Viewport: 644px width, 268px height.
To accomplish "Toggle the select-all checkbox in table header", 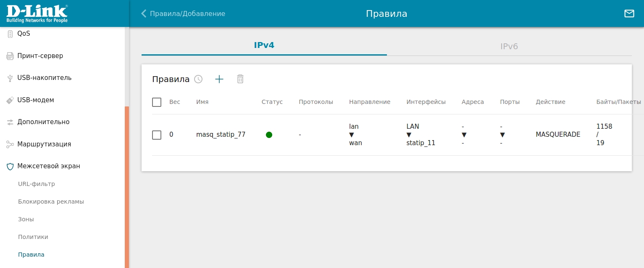I will [x=157, y=102].
